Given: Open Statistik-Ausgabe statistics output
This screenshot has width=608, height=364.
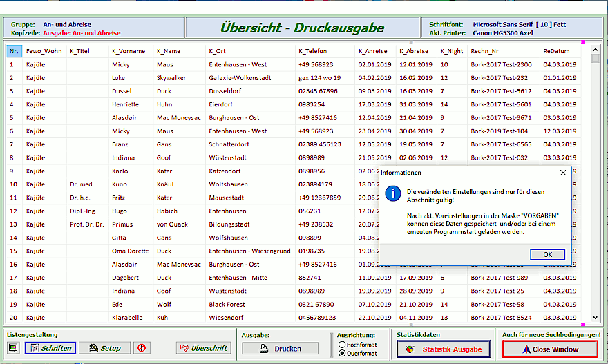Looking at the screenshot, I should coord(443,349).
